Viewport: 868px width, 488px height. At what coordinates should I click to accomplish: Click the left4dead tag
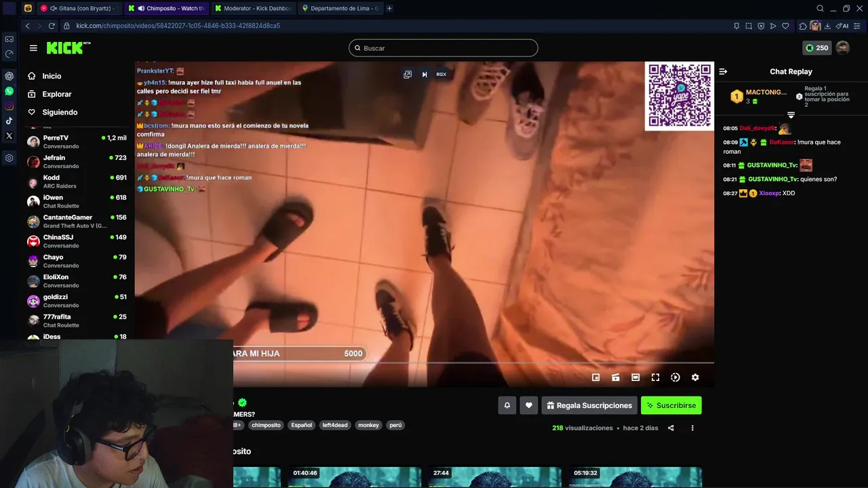point(335,425)
